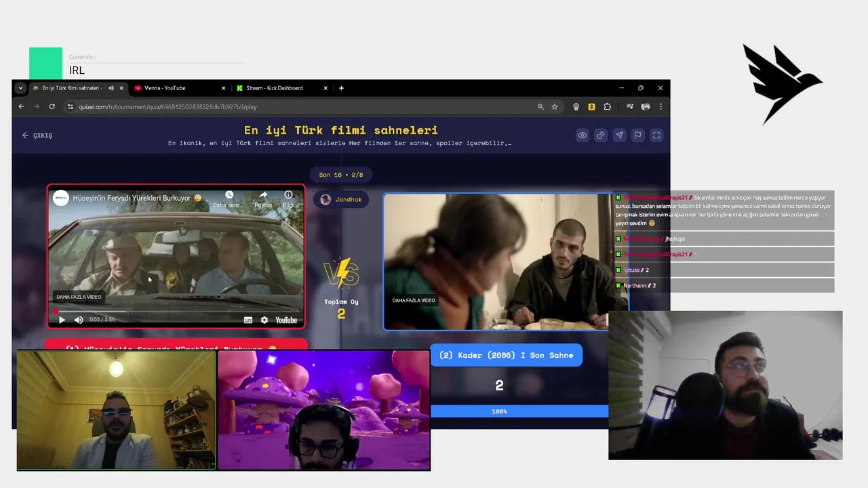Screen dimensions: 868x488
Task: Click the zoom magnifier icon in address bar
Action: point(540,106)
